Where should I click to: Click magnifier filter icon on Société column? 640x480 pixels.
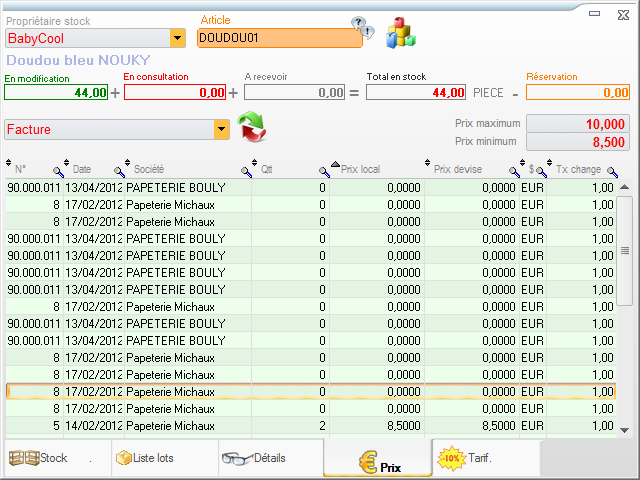click(x=247, y=171)
